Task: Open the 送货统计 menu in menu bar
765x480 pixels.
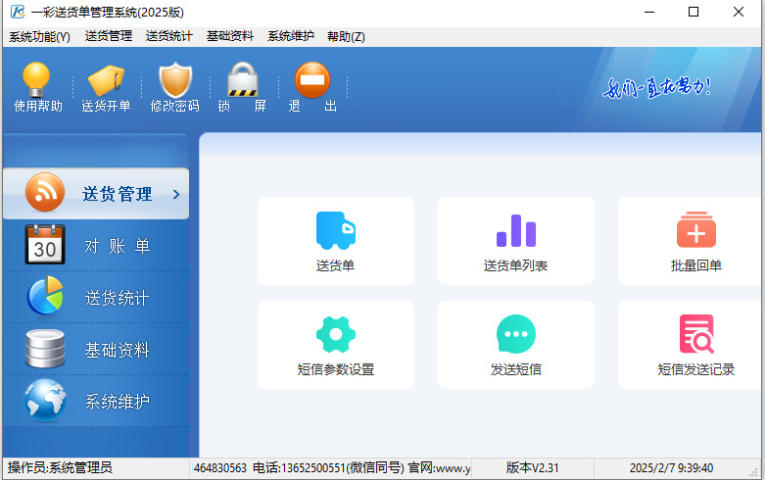Action: 169,36
